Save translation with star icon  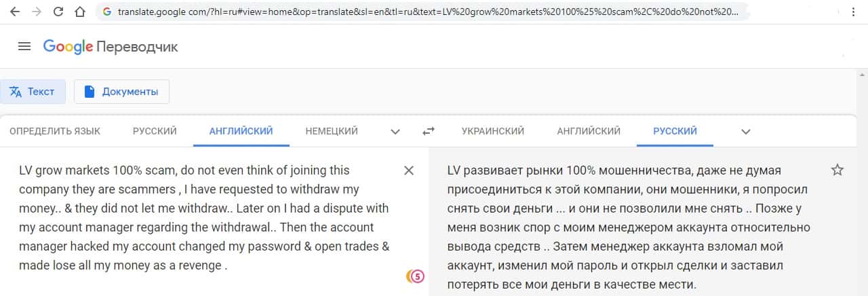coord(837,170)
